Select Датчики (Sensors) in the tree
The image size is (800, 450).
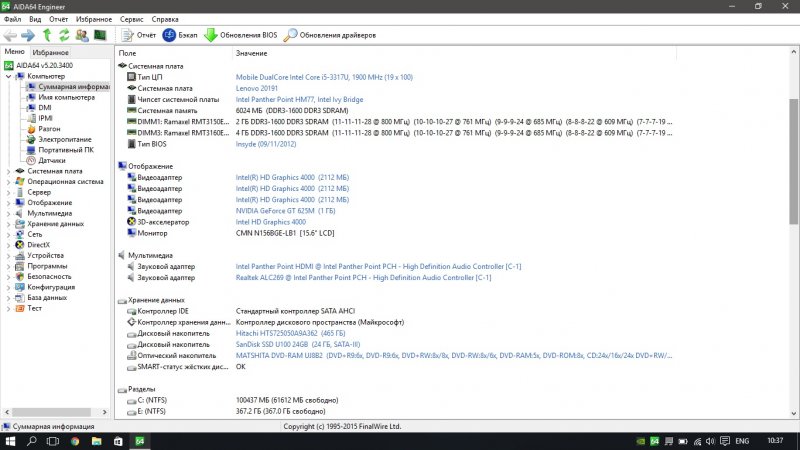click(51, 160)
